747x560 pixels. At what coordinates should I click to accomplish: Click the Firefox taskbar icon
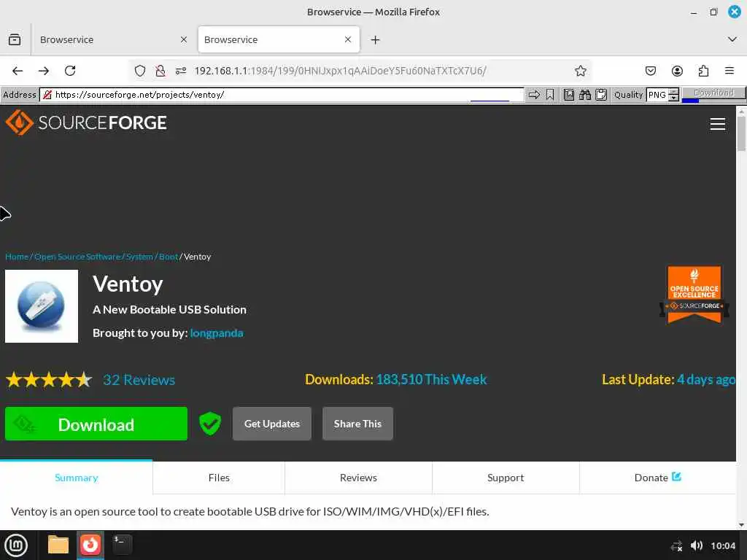(x=90, y=545)
